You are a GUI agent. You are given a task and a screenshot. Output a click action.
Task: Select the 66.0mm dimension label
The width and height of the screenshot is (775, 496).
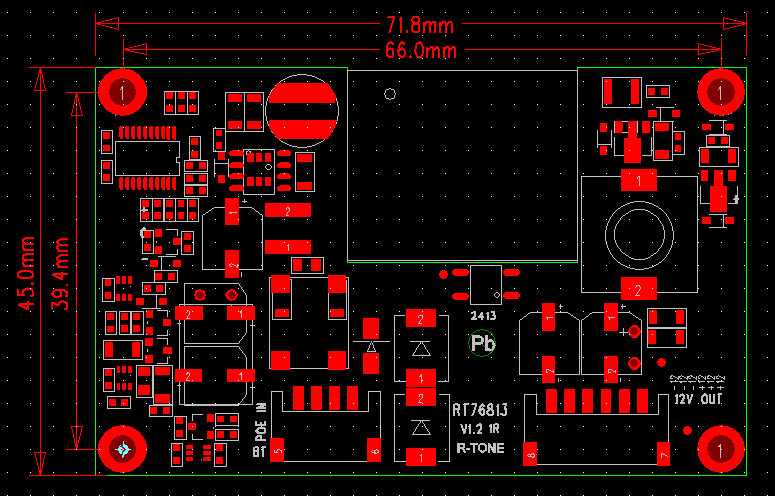click(x=421, y=50)
